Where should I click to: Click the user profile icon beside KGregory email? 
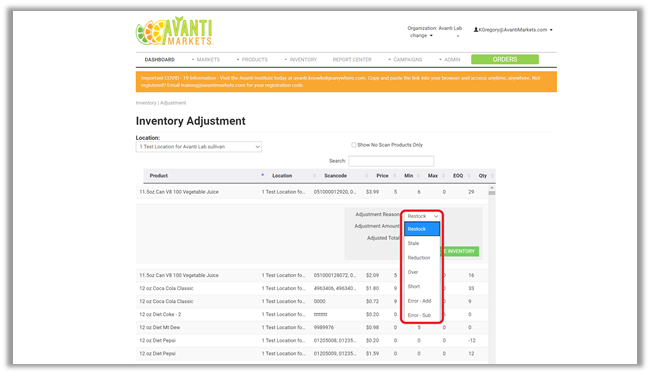click(476, 30)
